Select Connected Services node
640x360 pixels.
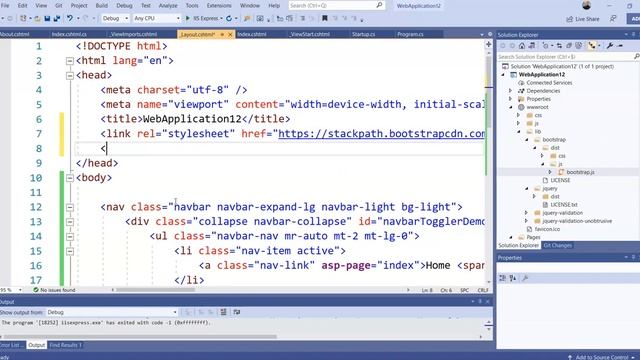549,82
